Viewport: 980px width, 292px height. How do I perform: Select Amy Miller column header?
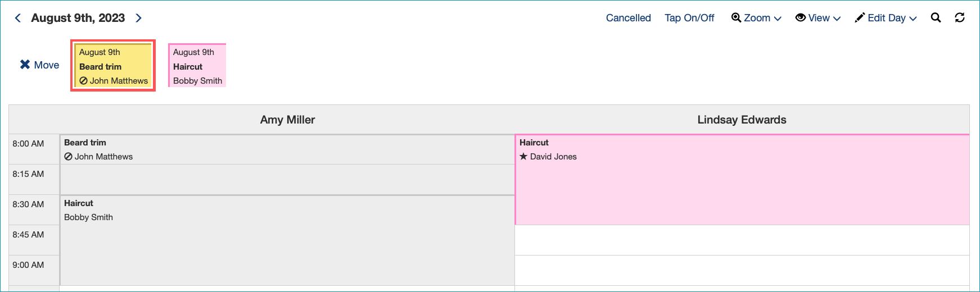tap(287, 120)
